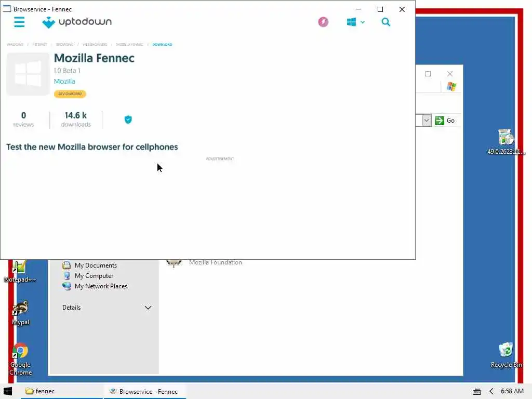Click Go button in Explorer address bar
This screenshot has width=532, height=399.
point(445,121)
